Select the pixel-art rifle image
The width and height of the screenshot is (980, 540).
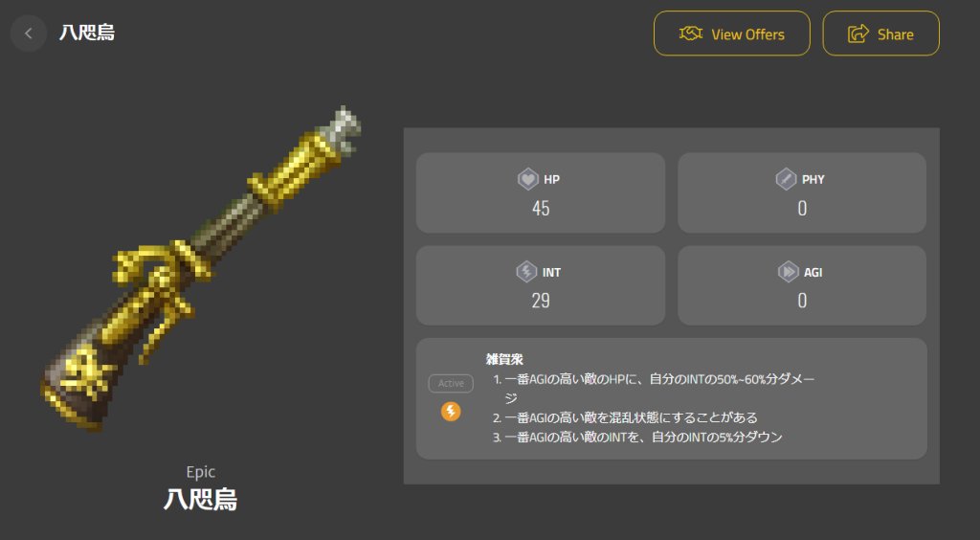pos(201,269)
